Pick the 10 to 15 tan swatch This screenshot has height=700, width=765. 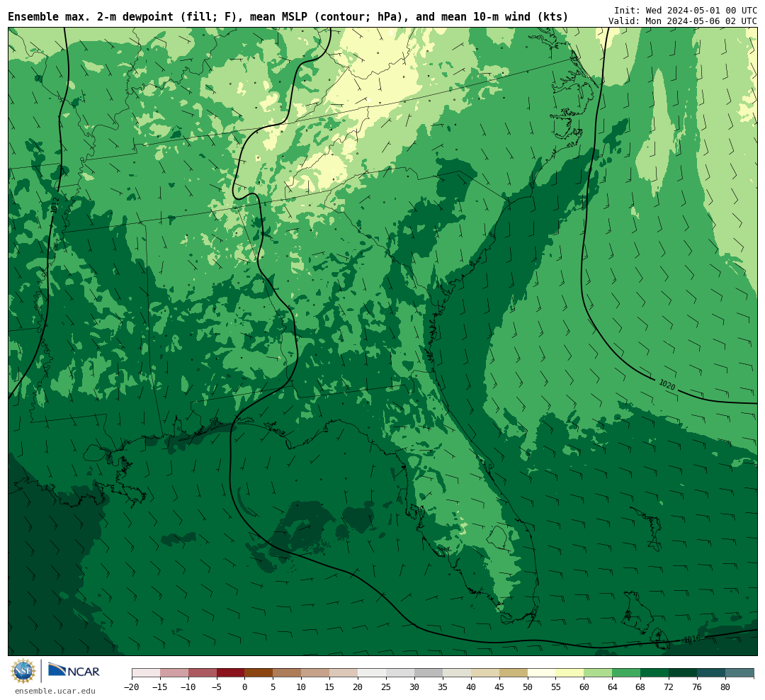point(316,673)
